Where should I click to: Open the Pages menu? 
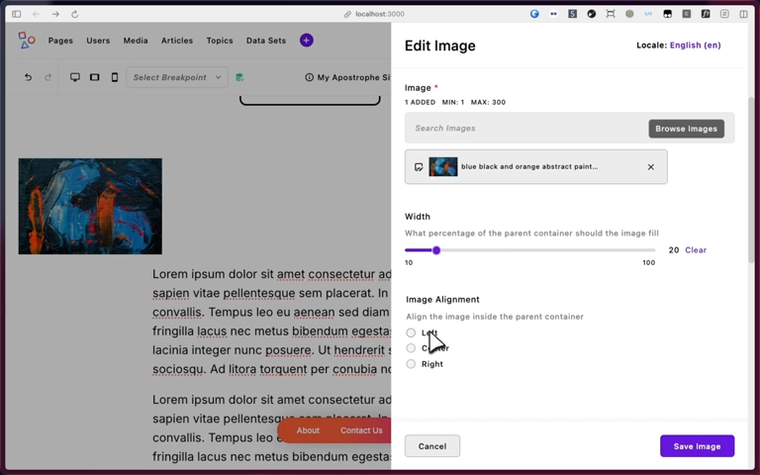point(61,40)
